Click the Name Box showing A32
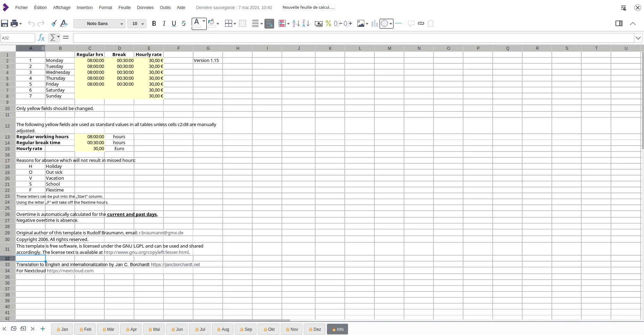Screen dimensions: 644x335 (18, 38)
